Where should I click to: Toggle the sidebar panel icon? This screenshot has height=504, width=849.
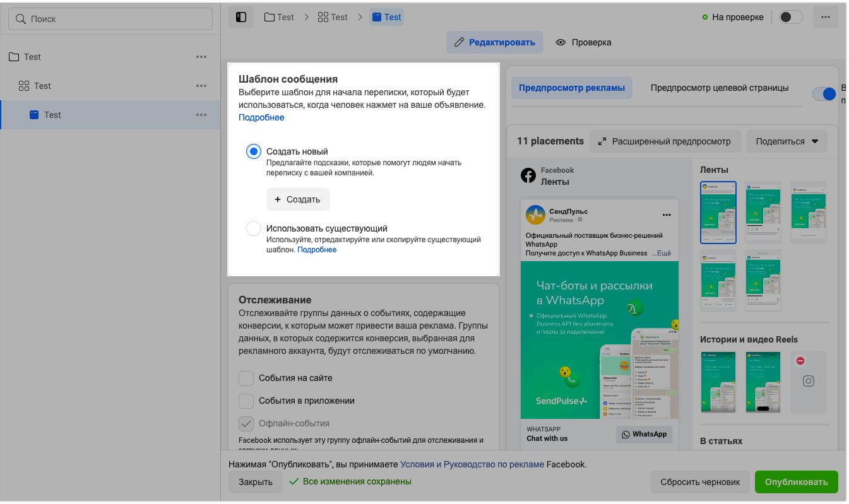point(240,17)
